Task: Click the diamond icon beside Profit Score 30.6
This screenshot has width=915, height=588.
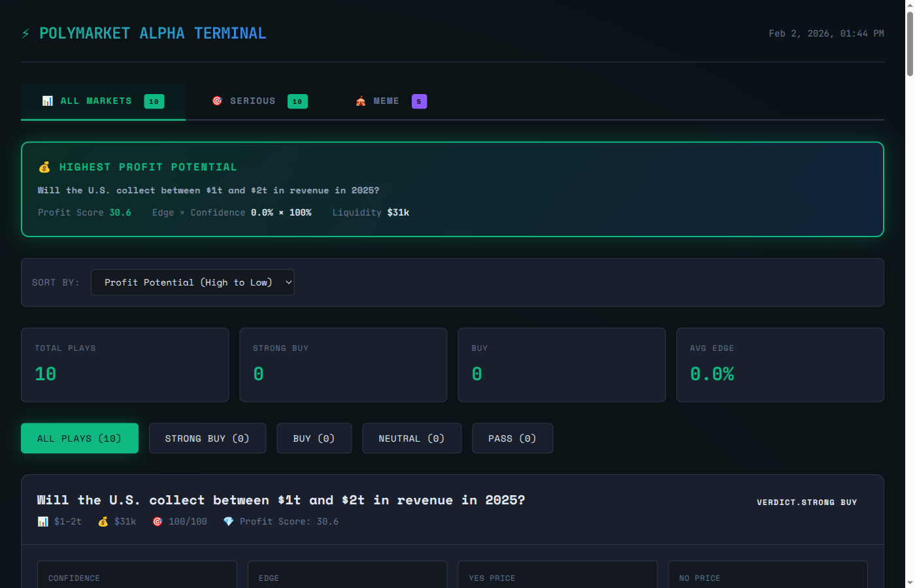Action: click(228, 521)
